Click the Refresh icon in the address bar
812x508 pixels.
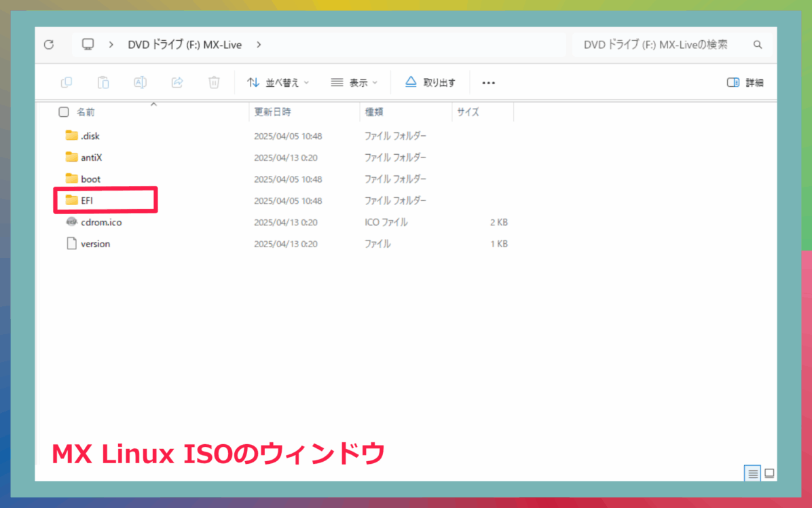pos(48,44)
